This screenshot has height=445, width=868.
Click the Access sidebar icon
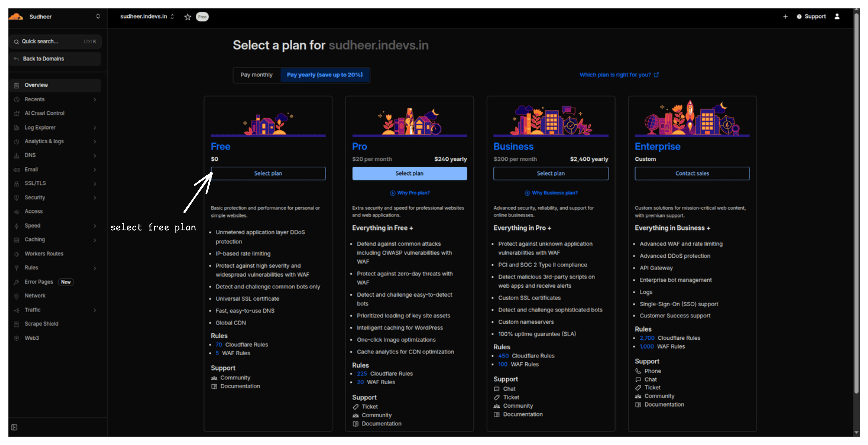tap(17, 212)
